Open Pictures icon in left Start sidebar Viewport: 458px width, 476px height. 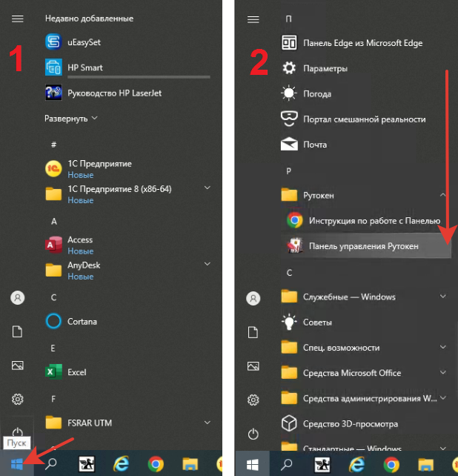tap(18, 366)
